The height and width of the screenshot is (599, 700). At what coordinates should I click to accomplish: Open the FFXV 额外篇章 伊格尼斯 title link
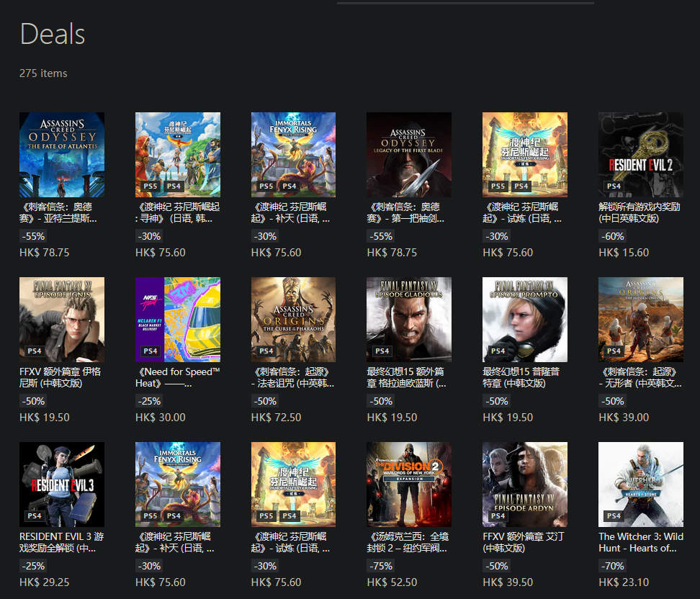tap(60, 377)
